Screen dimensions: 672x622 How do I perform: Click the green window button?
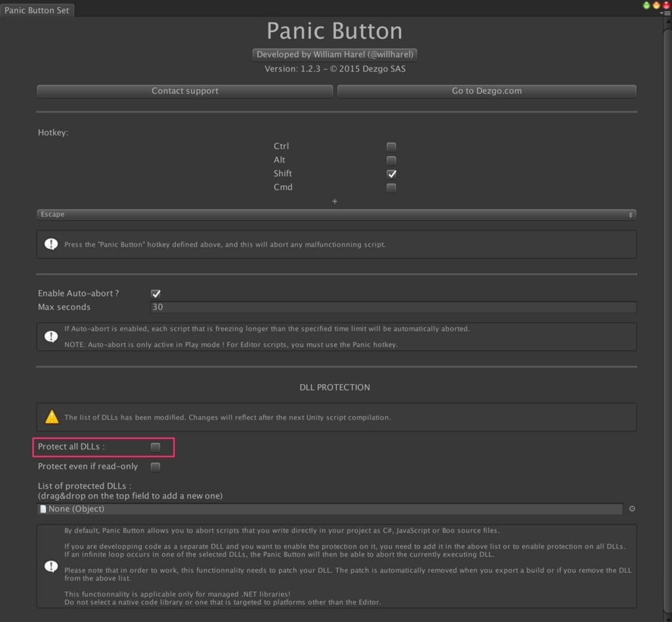(646, 5)
